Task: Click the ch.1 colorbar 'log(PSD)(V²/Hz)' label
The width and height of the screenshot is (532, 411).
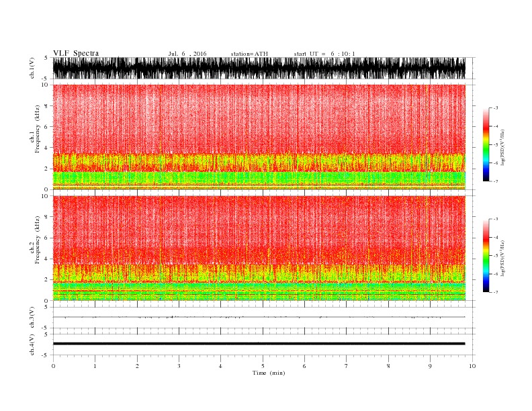Action: [503, 147]
